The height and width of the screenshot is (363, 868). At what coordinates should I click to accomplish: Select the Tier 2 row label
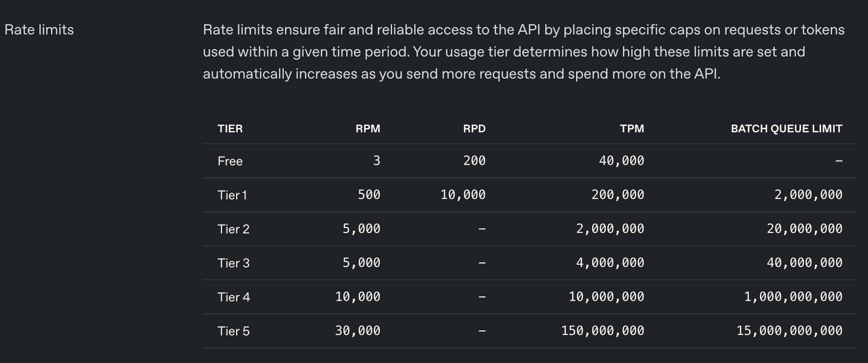[x=234, y=229]
